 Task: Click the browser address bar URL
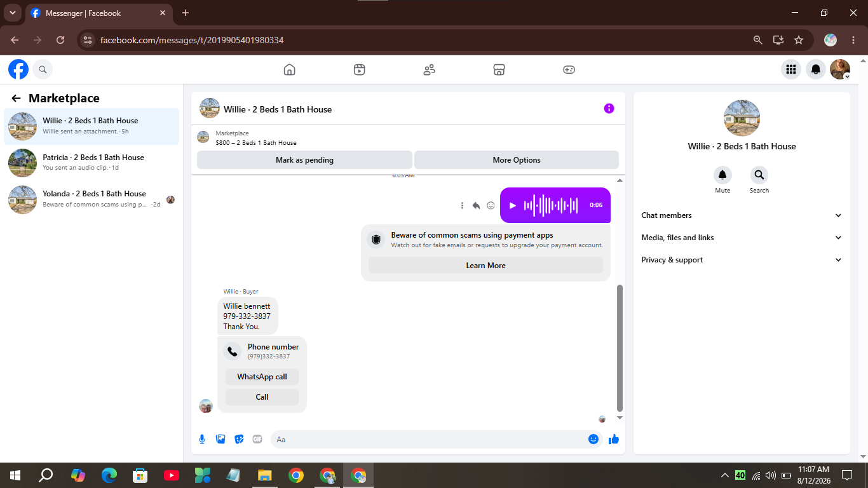coord(192,40)
